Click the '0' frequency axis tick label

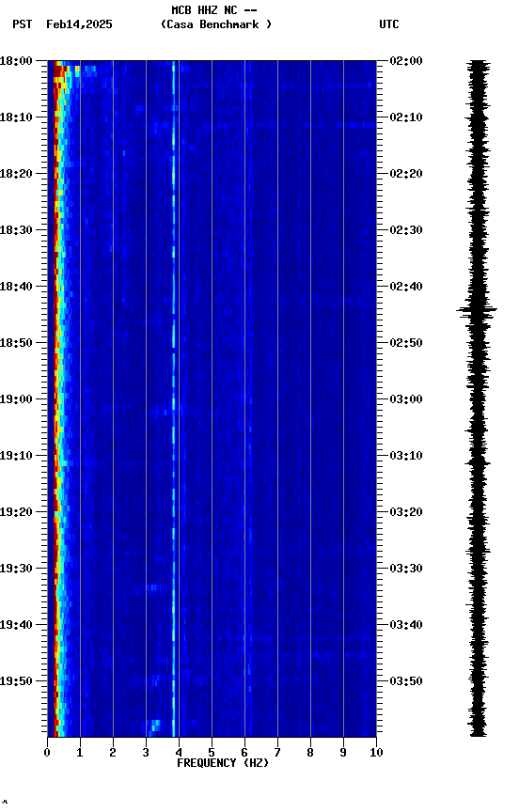pyautogui.click(x=47, y=753)
